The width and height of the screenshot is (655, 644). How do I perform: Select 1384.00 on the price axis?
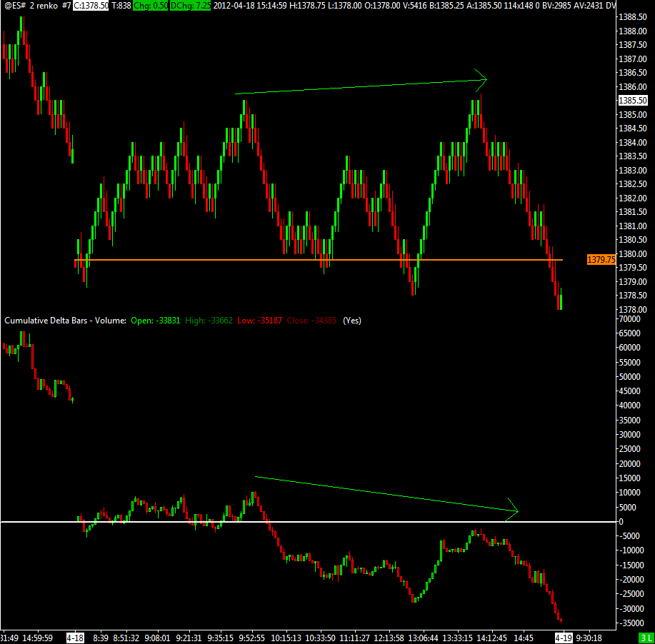tap(633, 142)
